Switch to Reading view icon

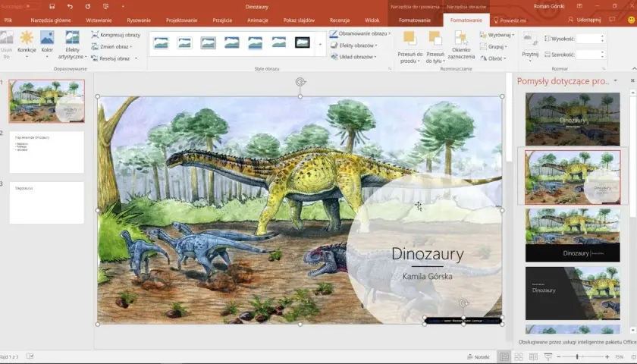[533, 356]
